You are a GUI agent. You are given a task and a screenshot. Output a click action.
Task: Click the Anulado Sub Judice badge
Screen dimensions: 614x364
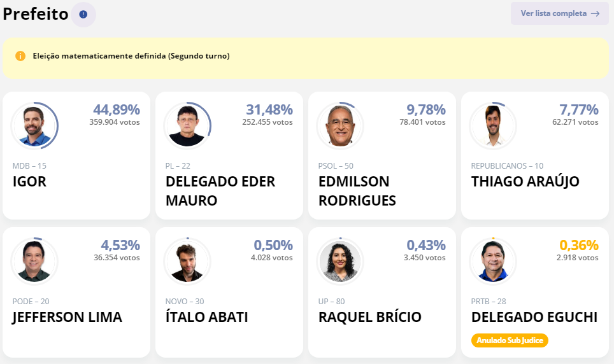[510, 340]
